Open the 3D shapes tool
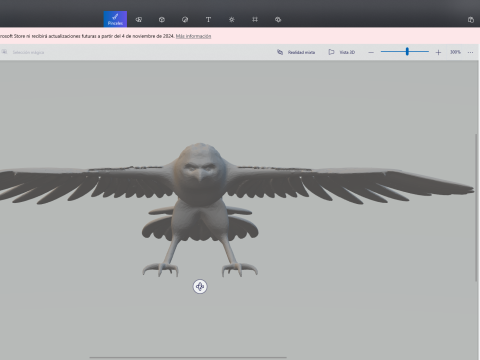This screenshot has height=360, width=480. pos(162,20)
